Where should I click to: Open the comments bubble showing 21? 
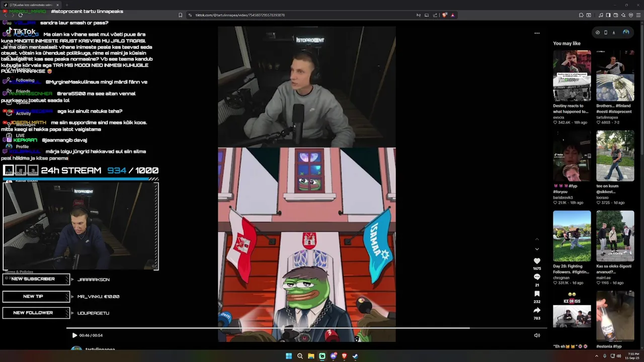[537, 277]
